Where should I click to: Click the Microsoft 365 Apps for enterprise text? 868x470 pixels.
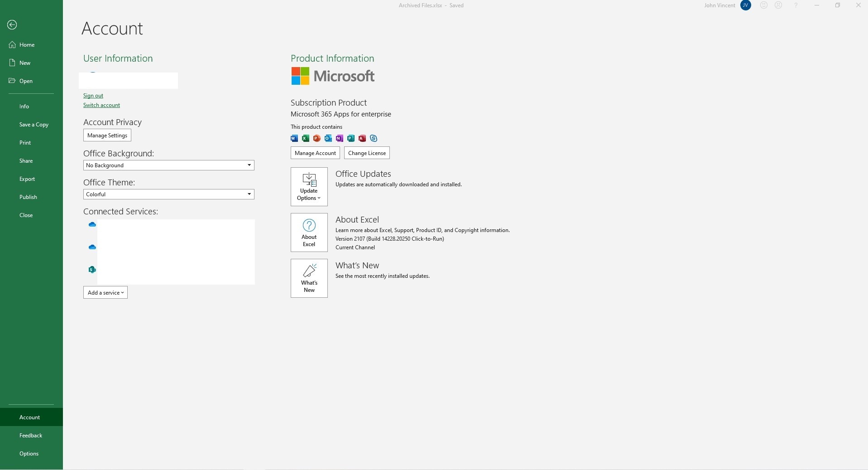[x=341, y=114]
